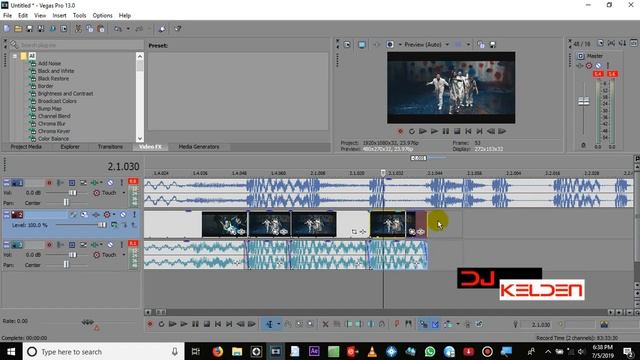Click the preview pause button

click(446, 131)
